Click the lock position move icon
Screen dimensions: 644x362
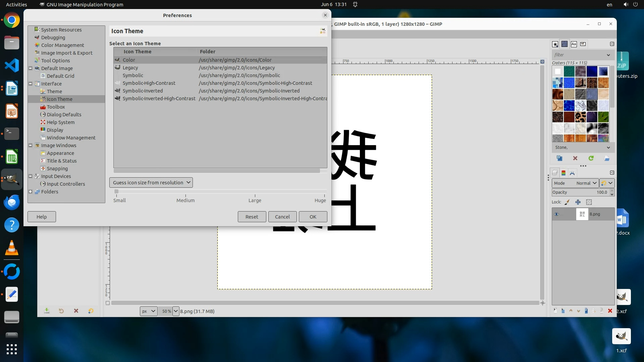coord(578,202)
